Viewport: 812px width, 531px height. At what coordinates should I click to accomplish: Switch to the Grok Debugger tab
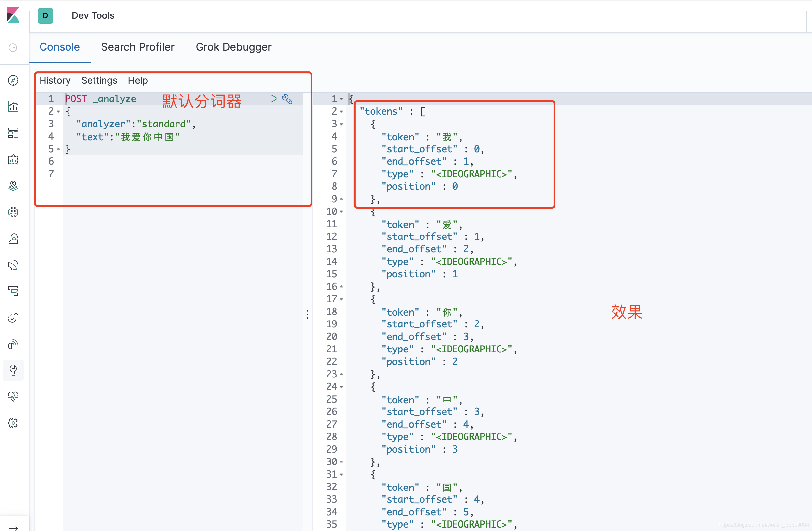click(233, 47)
